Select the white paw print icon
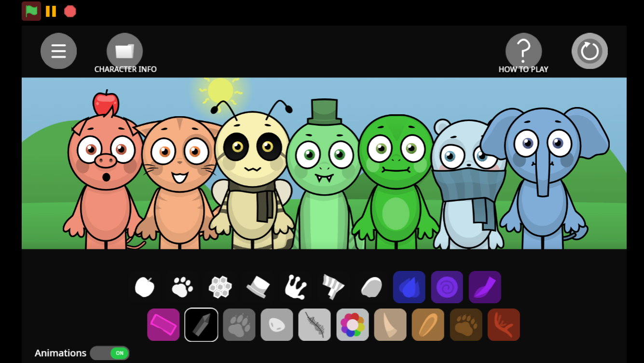 [x=182, y=287]
